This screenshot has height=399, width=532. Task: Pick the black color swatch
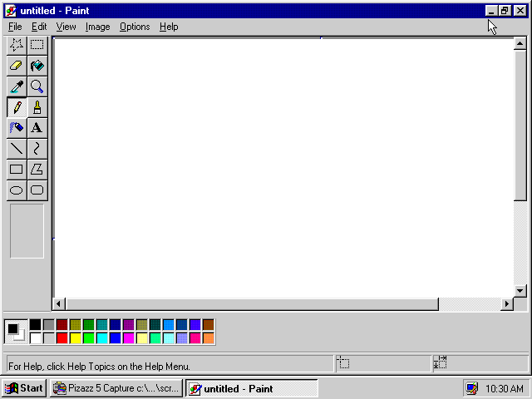click(35, 325)
